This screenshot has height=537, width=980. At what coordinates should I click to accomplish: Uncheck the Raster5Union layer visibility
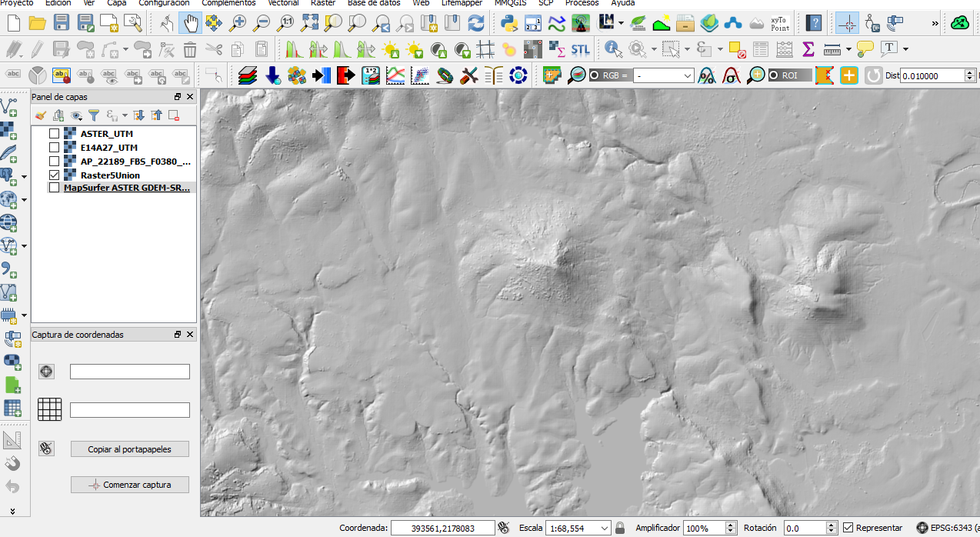[54, 175]
